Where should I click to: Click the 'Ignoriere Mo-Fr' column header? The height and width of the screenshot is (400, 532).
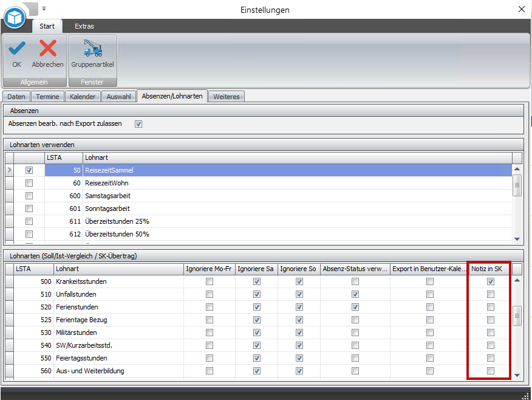tap(209, 269)
